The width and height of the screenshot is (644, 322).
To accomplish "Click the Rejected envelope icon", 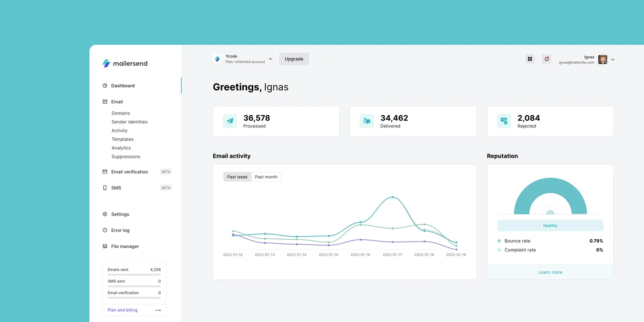I will (x=504, y=121).
